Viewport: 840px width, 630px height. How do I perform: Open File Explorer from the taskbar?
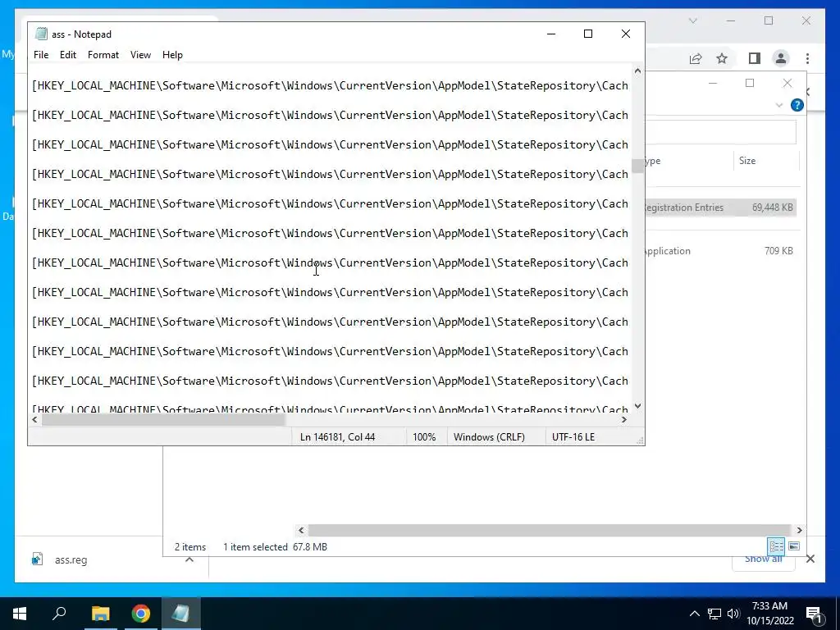pyautogui.click(x=100, y=614)
